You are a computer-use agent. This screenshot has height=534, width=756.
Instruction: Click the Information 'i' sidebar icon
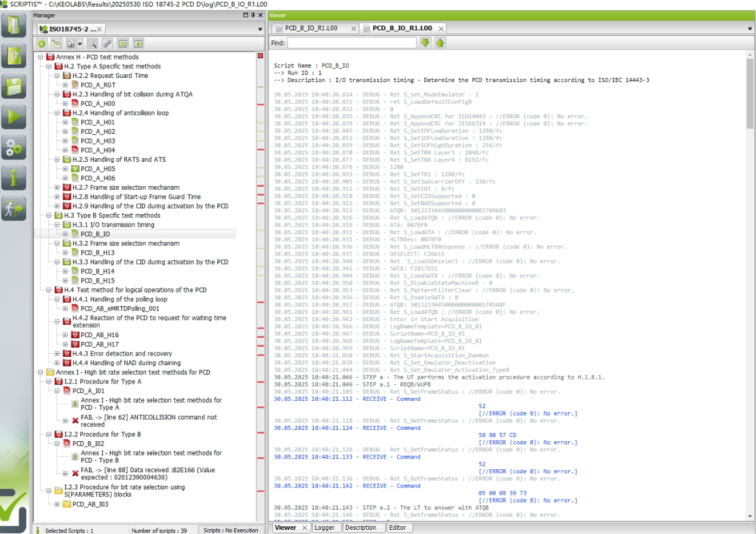(14, 178)
